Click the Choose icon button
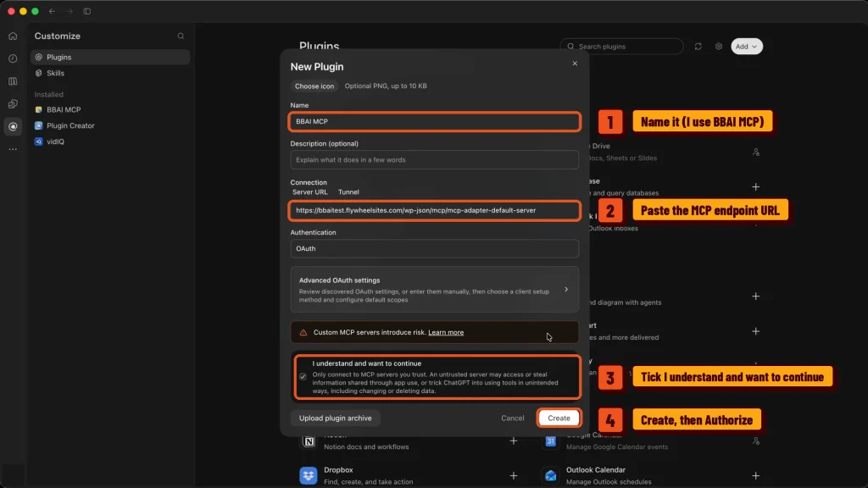Screen dimensions: 868x488 click(314, 86)
